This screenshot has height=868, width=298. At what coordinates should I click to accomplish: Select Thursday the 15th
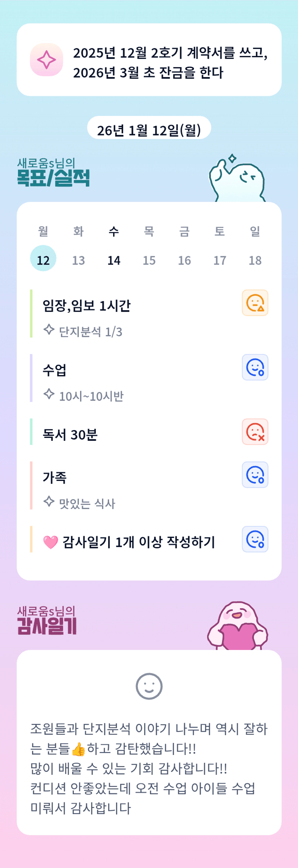149,260
